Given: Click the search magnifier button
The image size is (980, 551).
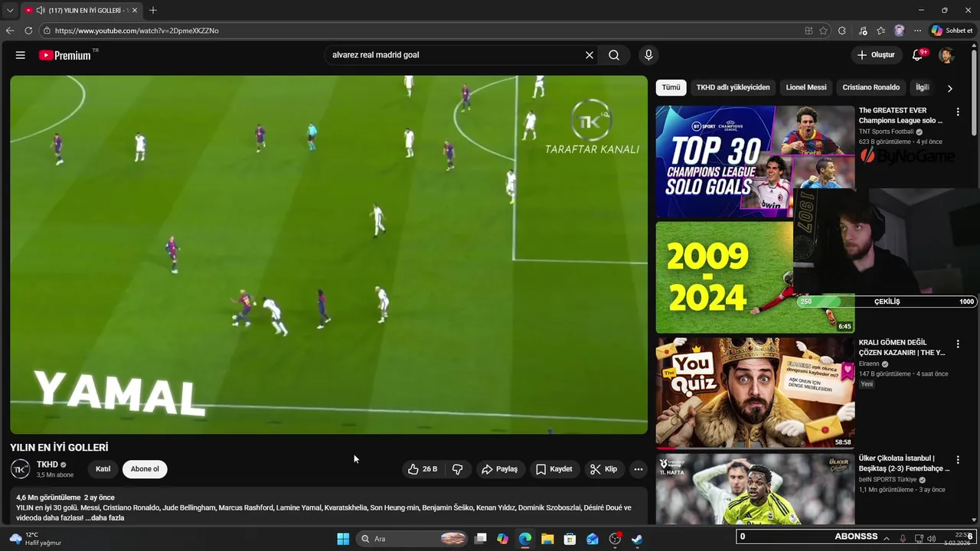Looking at the screenshot, I should pyautogui.click(x=614, y=55).
